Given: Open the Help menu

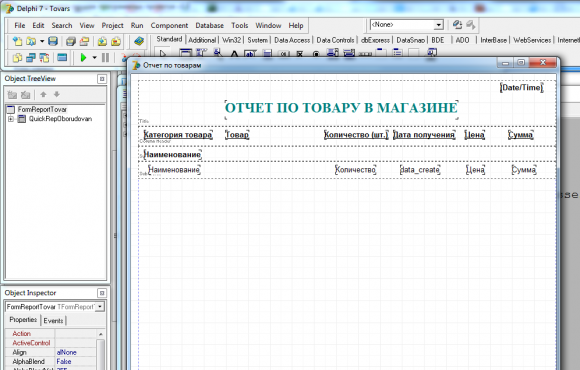Looking at the screenshot, I should point(296,26).
